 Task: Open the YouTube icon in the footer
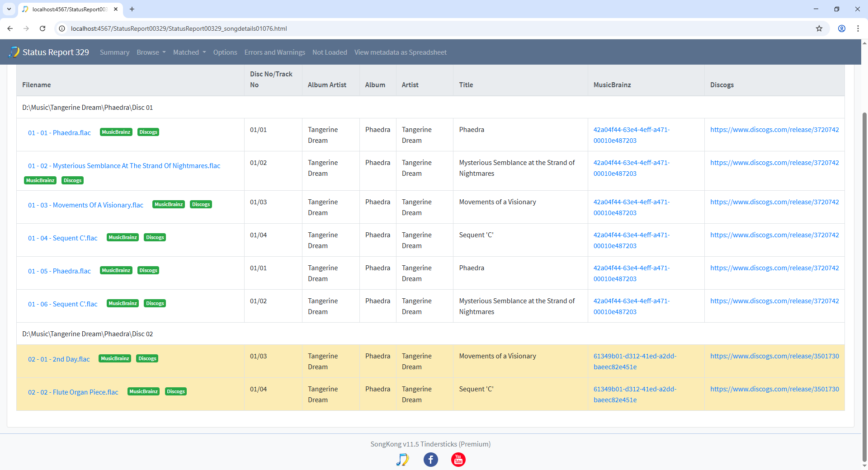(458, 460)
